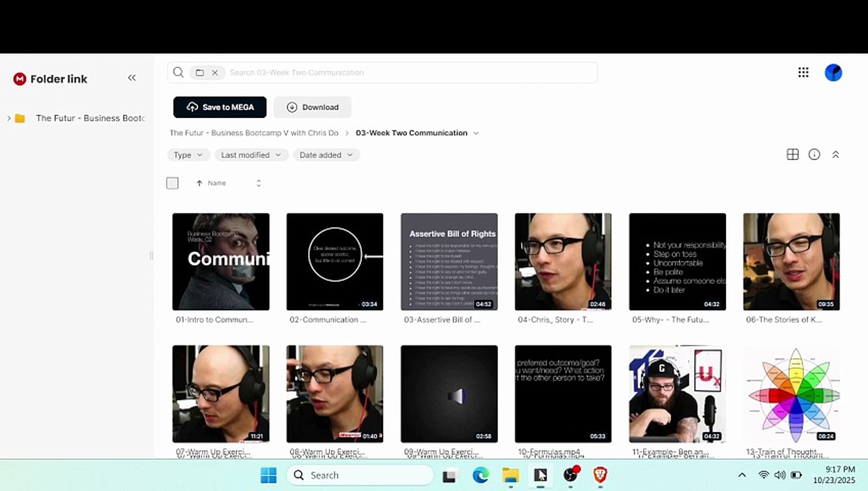Select The Futur - Business Bootcamp tree folder
This screenshot has width=868, height=491.
coord(90,118)
